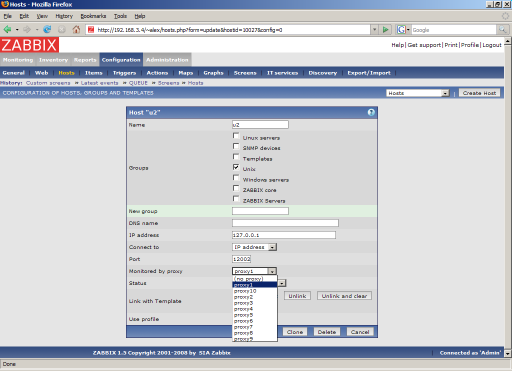
Task: Open the Items submenu item
Action: pos(94,73)
